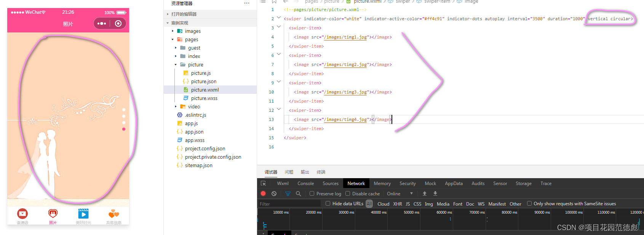Open the 宾客信息 hearts tab icon
Viewport: 644px width, 235px height.
pyautogui.click(x=114, y=214)
